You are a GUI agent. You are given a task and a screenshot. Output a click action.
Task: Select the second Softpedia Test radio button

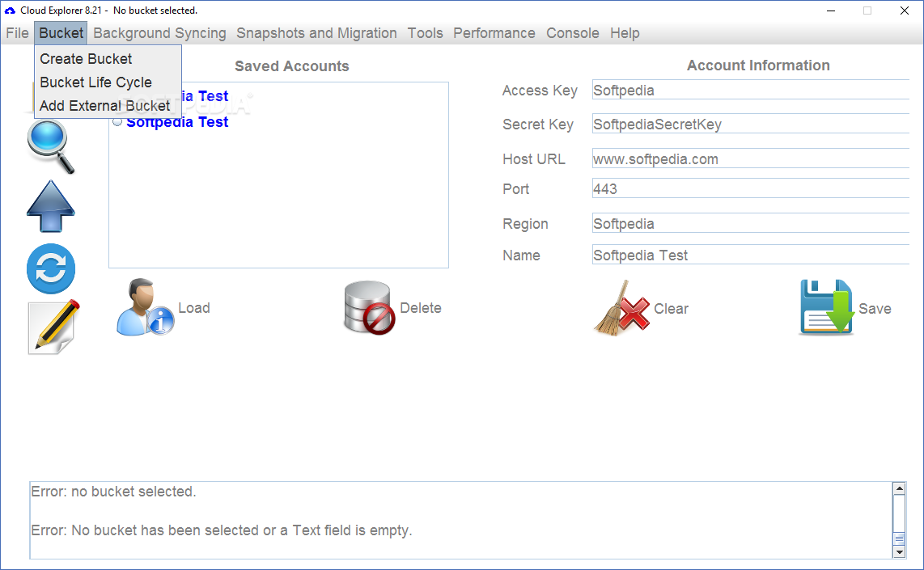click(117, 122)
